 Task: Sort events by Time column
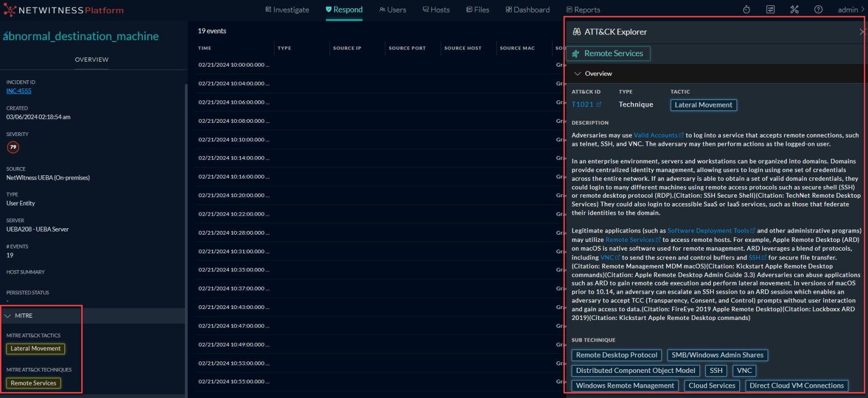pos(205,48)
